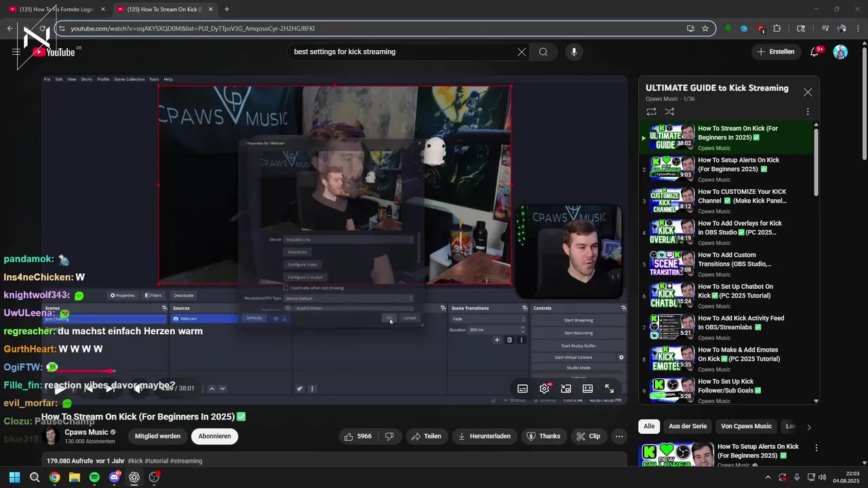
Task: Select the Alle filter chip
Action: pyautogui.click(x=649, y=426)
